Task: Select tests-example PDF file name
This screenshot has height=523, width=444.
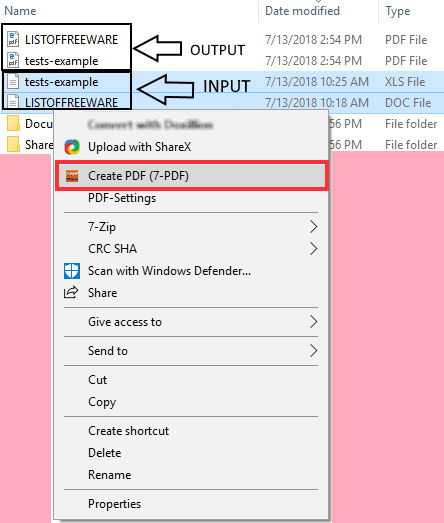Action: 61,61
